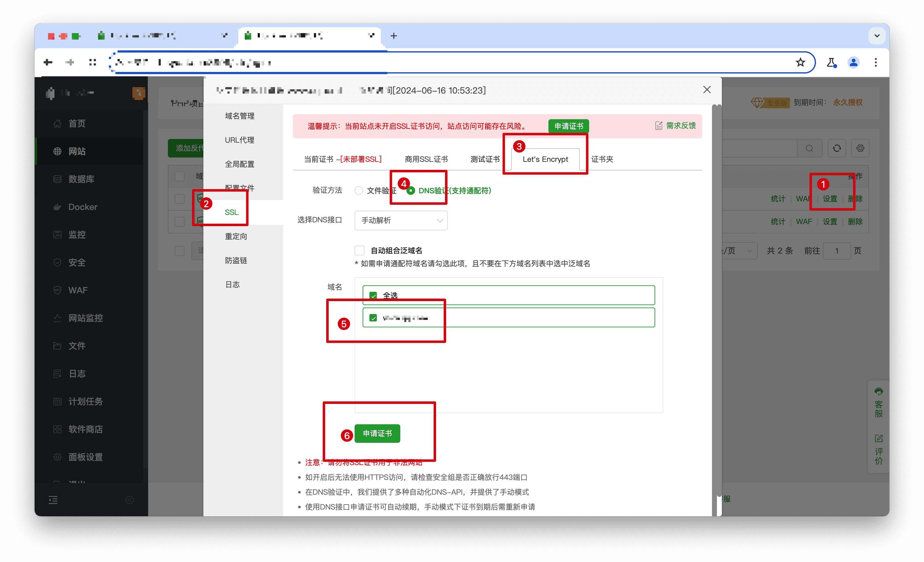This screenshot has width=924, height=562.
Task: Open 文件 files in sidebar
Action: (77, 346)
